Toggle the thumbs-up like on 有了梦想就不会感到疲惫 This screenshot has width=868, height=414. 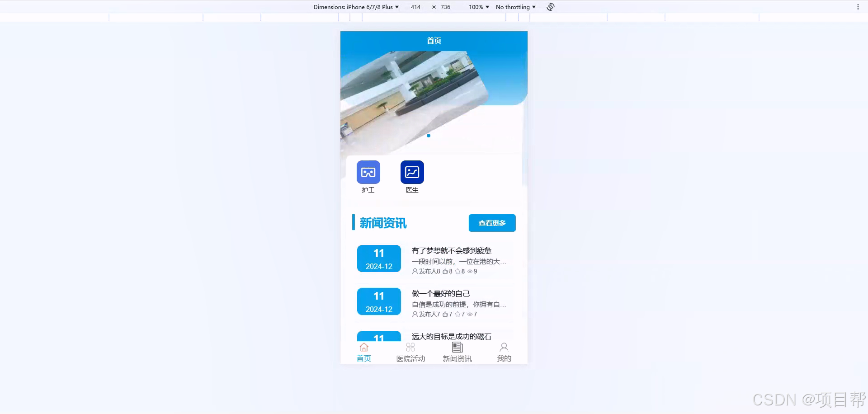point(445,271)
